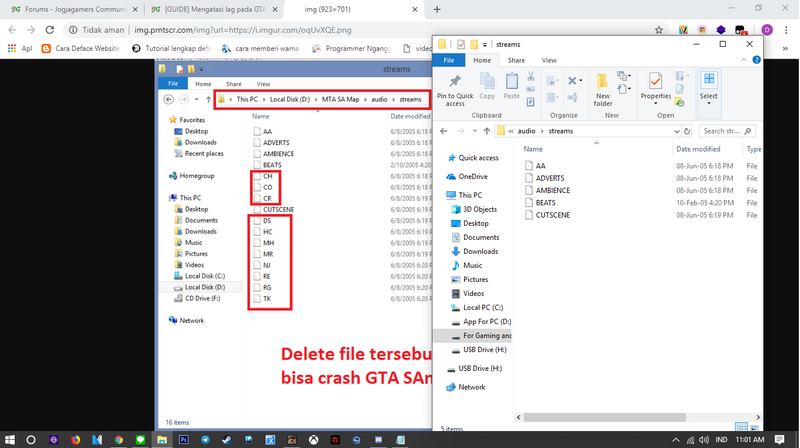Click the Paste shortcut icon
Image resolution: width=800 pixels, height=448 pixels.
[x=531, y=102]
